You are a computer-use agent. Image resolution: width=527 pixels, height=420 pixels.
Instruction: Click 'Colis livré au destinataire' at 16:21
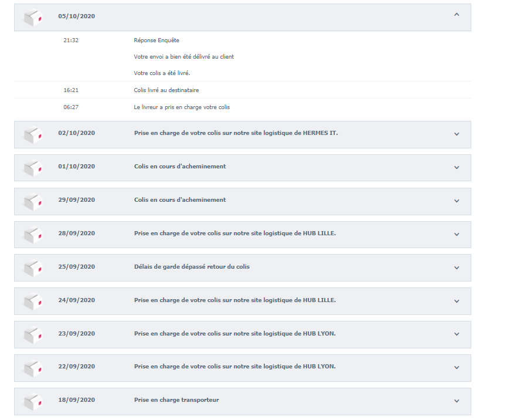pos(166,90)
